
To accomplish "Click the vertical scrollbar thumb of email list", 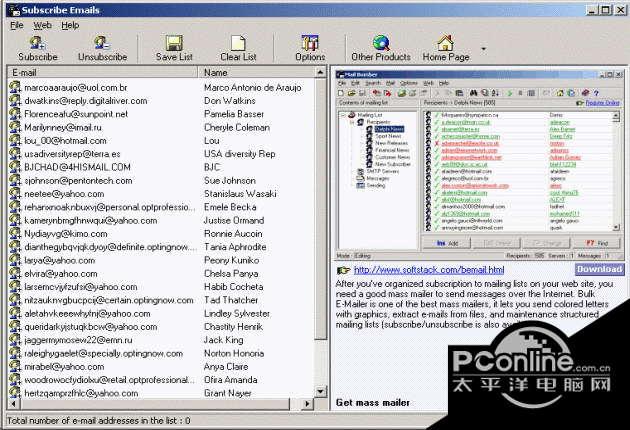I will click(320, 209).
